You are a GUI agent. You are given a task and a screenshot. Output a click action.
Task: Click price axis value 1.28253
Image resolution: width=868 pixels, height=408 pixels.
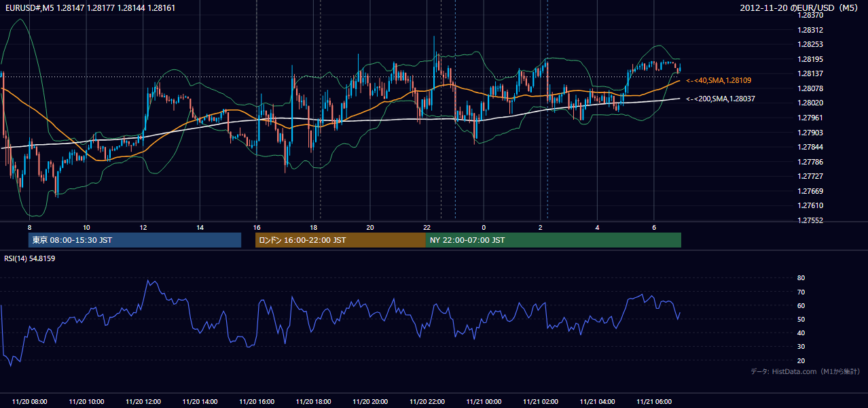click(810, 44)
